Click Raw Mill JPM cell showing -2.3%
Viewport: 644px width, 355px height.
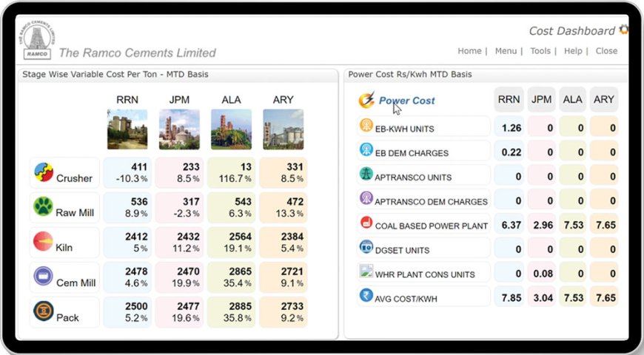pos(179,207)
